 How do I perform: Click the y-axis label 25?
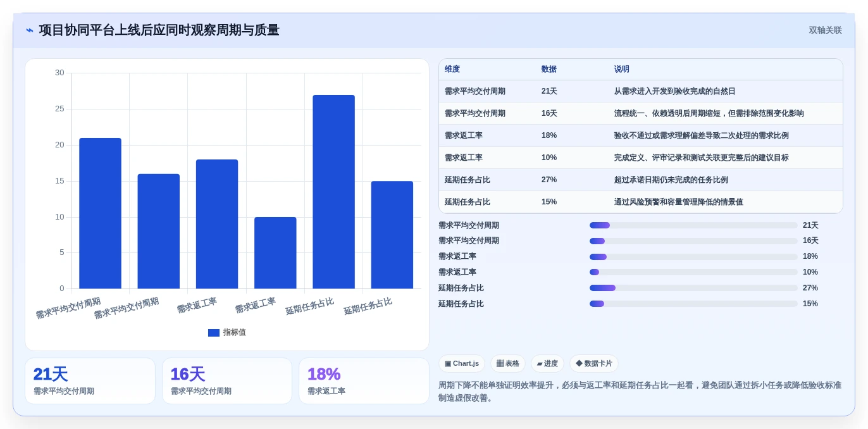pyautogui.click(x=59, y=109)
